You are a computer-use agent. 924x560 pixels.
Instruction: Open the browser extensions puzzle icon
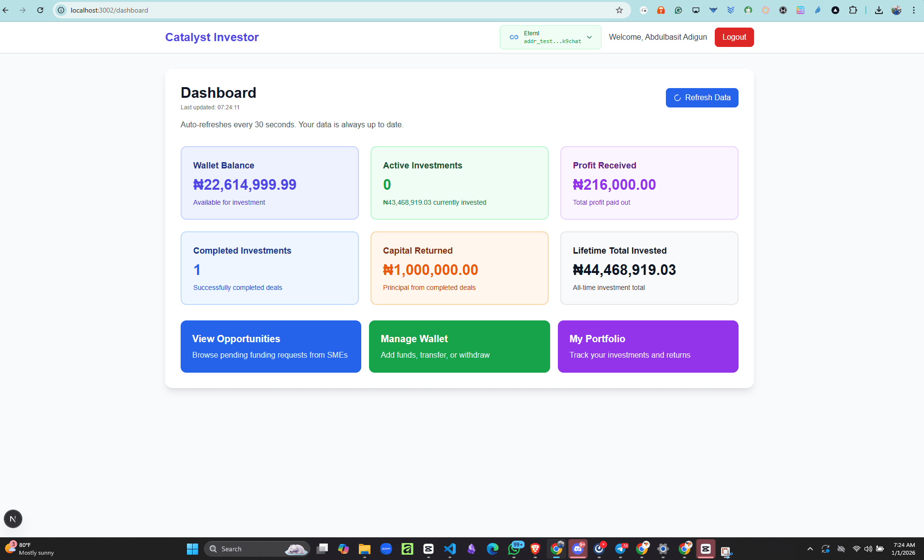tap(853, 10)
